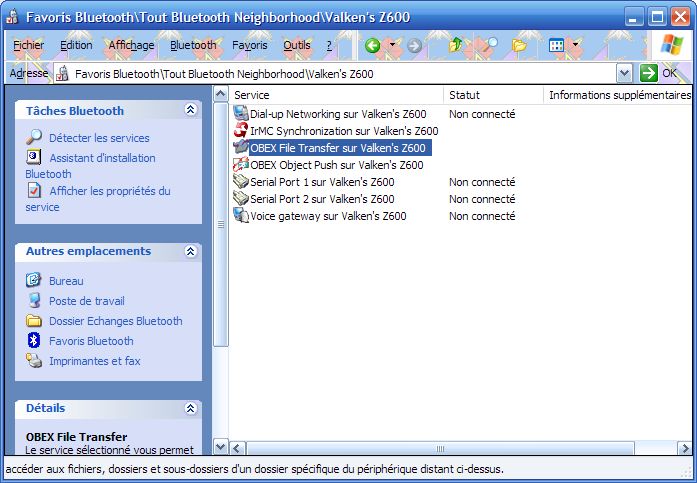Select Serial Port 2 sur Valken's Z600
Viewport: 697px width, 483px height.
point(322,199)
